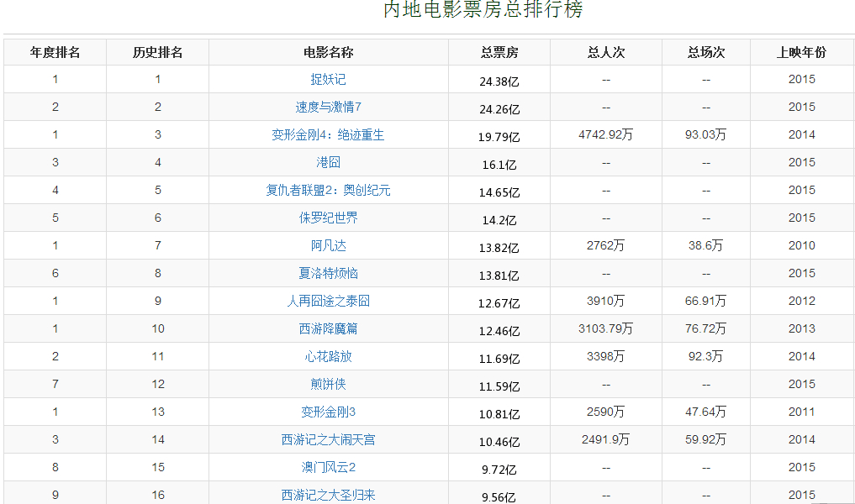Open the 侏罗纪世界 movie link

(x=328, y=218)
